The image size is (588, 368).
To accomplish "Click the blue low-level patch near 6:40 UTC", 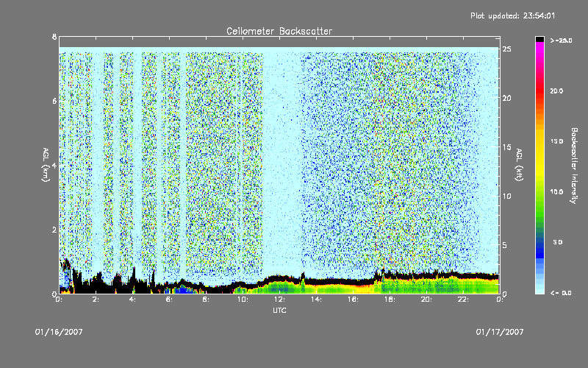I will point(182,290).
